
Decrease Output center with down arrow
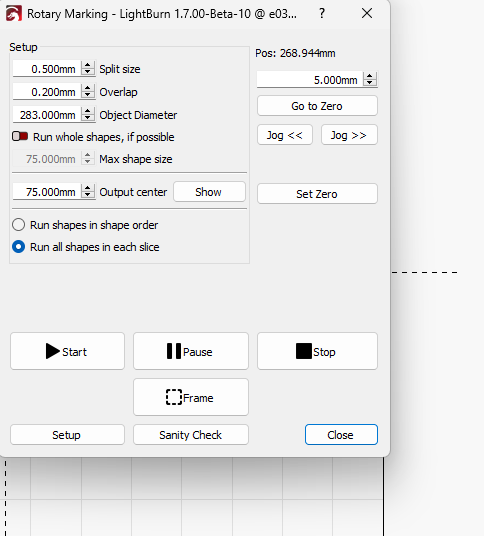click(x=88, y=195)
